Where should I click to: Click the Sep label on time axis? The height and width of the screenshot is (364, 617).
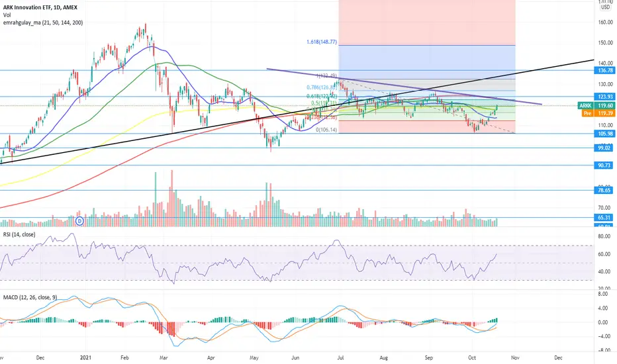pyautogui.click(x=429, y=357)
